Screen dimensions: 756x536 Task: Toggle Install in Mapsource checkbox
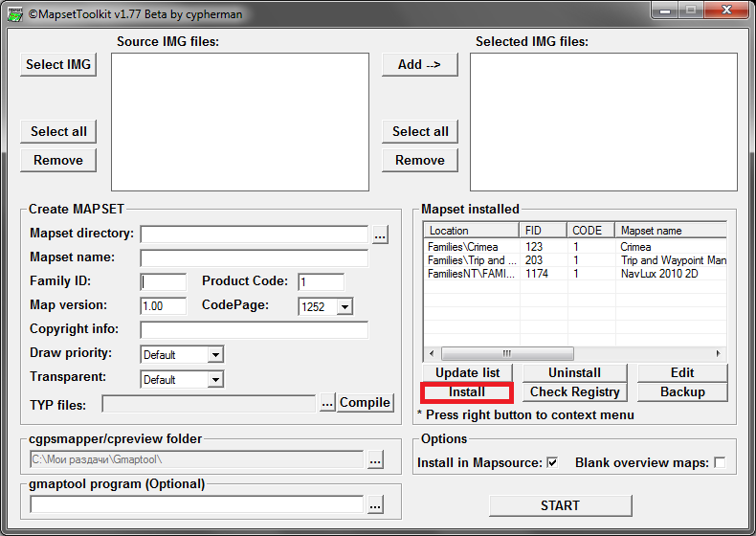coord(552,463)
